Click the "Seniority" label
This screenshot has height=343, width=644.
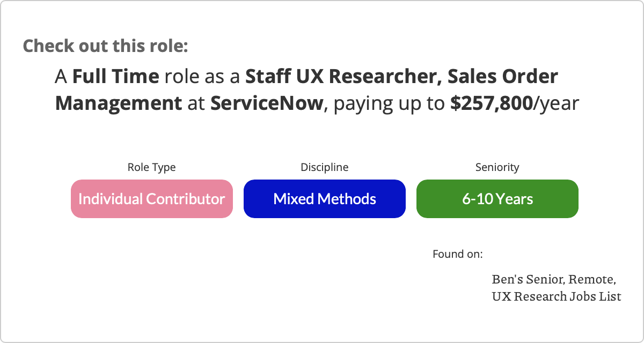[x=497, y=167]
